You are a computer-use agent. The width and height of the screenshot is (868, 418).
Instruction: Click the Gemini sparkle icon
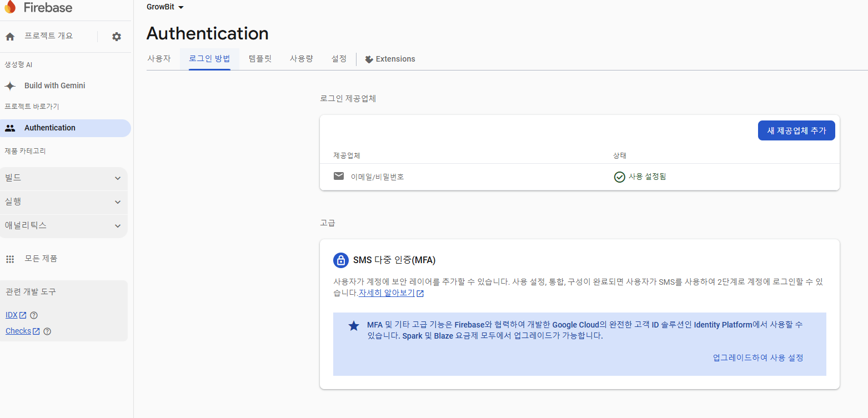[x=10, y=86]
